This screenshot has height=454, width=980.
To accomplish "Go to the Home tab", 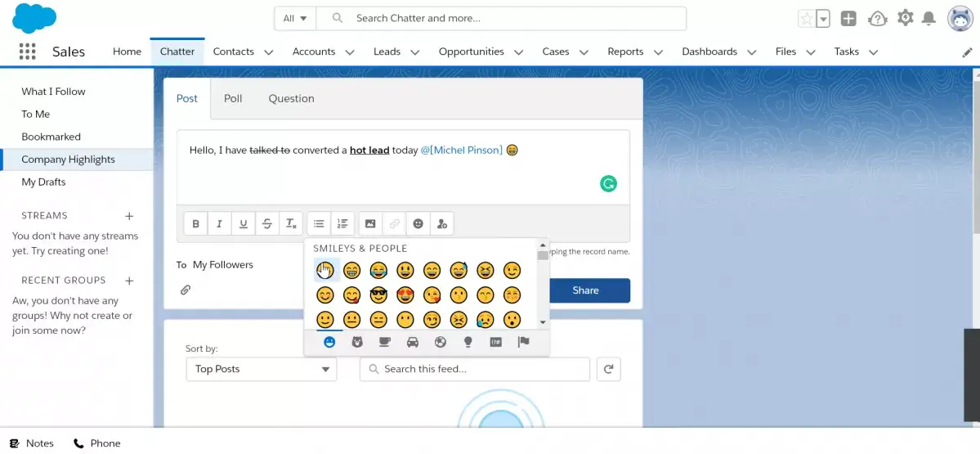I will click(x=127, y=52).
